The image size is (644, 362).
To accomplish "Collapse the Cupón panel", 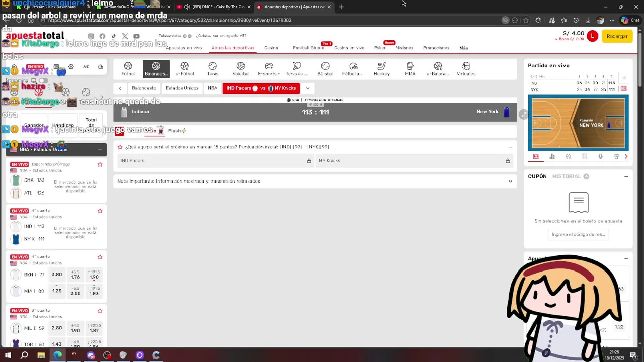I will tap(626, 176).
